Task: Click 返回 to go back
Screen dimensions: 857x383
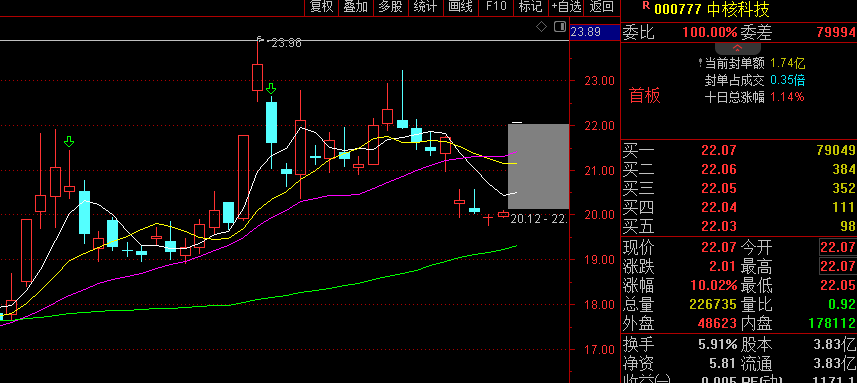Action: pos(602,7)
